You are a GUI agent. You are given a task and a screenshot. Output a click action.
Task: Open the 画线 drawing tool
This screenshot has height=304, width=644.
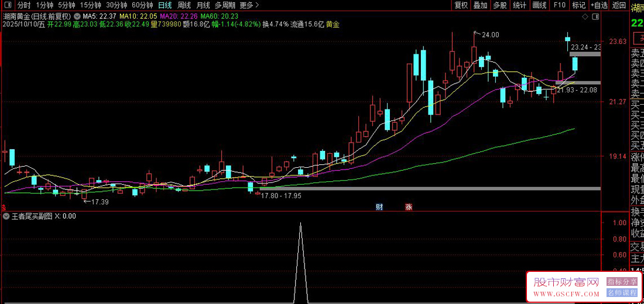(x=539, y=5)
